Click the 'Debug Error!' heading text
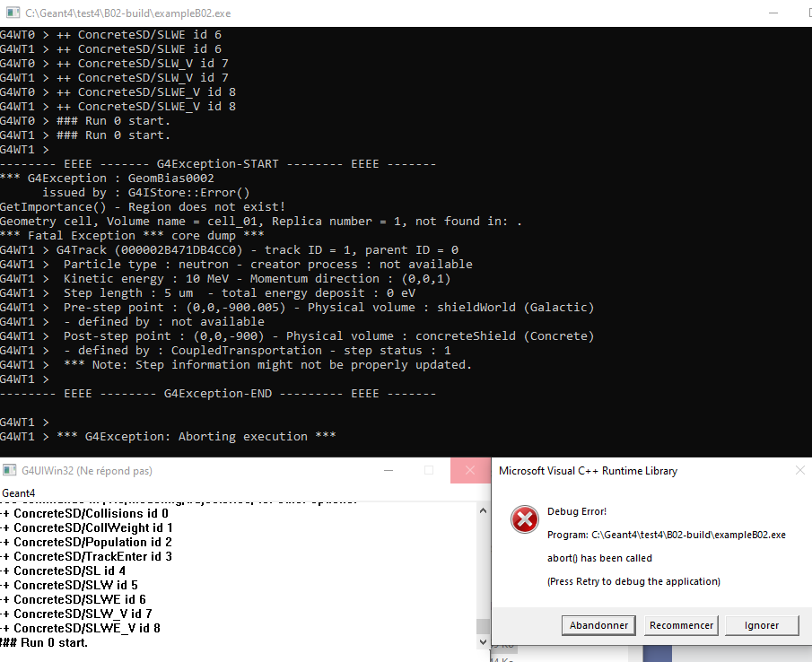 click(577, 511)
